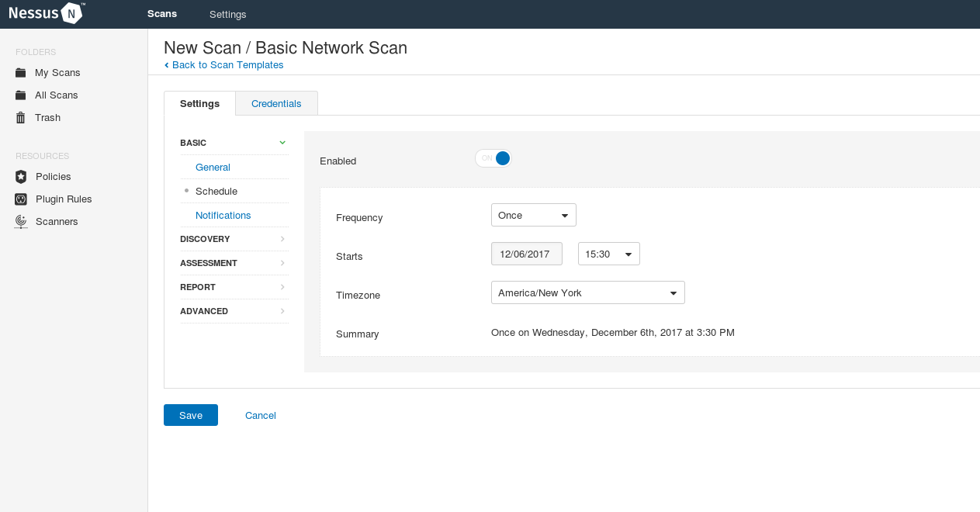Select the Schedule settings item

pos(216,192)
